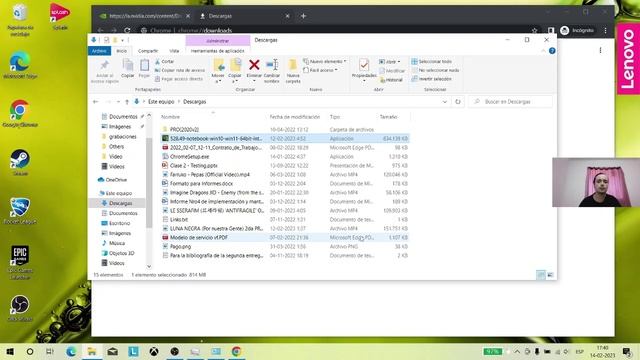The height and width of the screenshot is (360, 640).
Task: Click the Copiar a ribbon icon
Action: point(235,65)
